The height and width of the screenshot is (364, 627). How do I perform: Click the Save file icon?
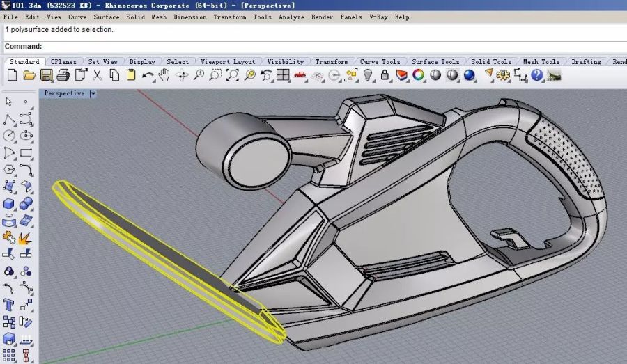coord(46,75)
